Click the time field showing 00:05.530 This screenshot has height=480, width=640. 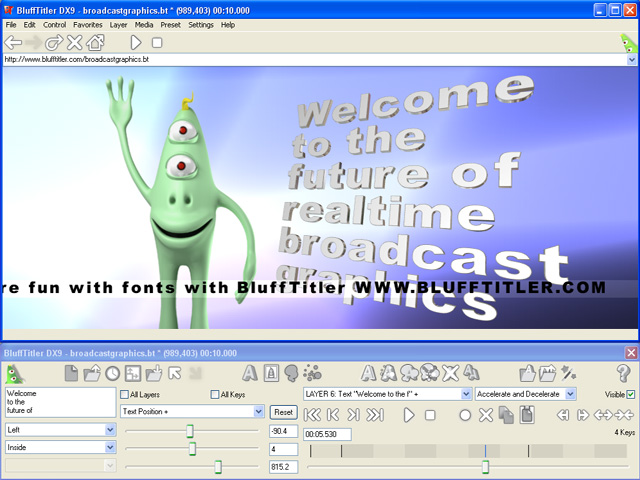pos(327,434)
